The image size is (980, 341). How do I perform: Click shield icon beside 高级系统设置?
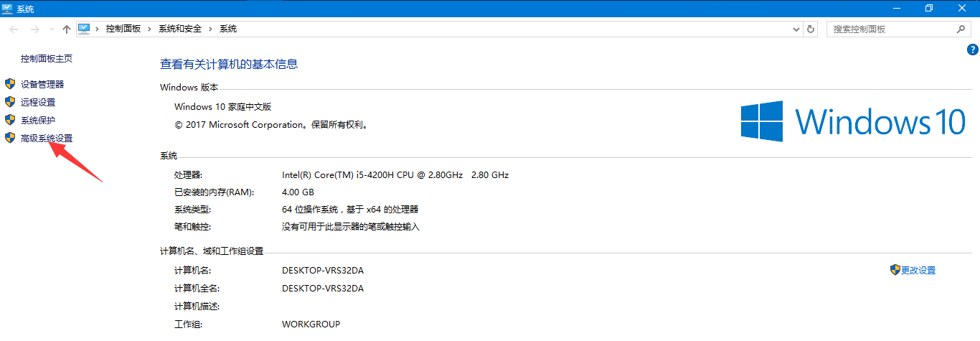click(9, 138)
